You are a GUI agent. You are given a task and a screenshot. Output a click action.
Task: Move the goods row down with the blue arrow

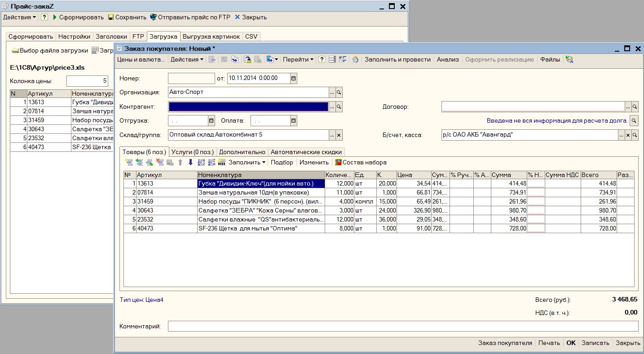pos(190,163)
